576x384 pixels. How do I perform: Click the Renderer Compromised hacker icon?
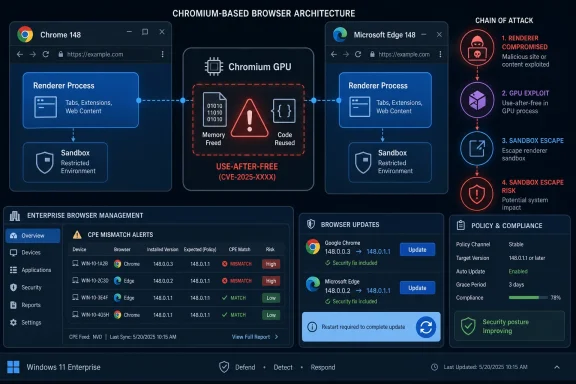[477, 48]
